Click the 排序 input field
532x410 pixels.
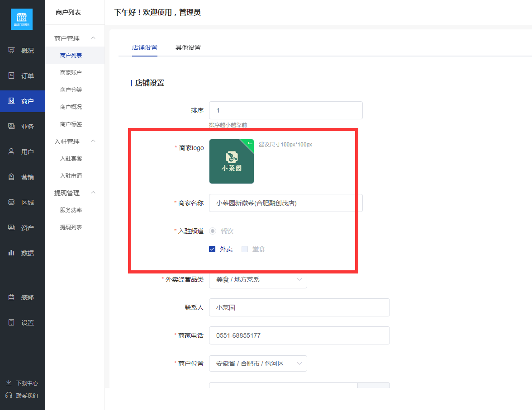(x=286, y=110)
